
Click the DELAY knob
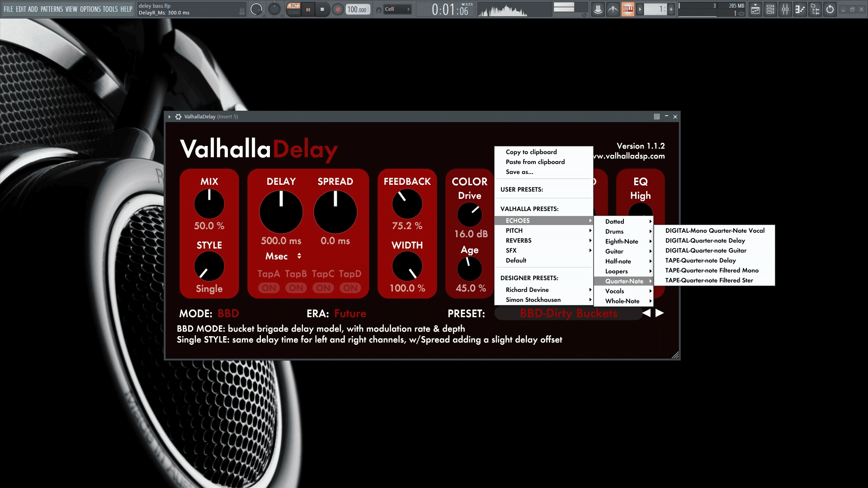(x=281, y=212)
